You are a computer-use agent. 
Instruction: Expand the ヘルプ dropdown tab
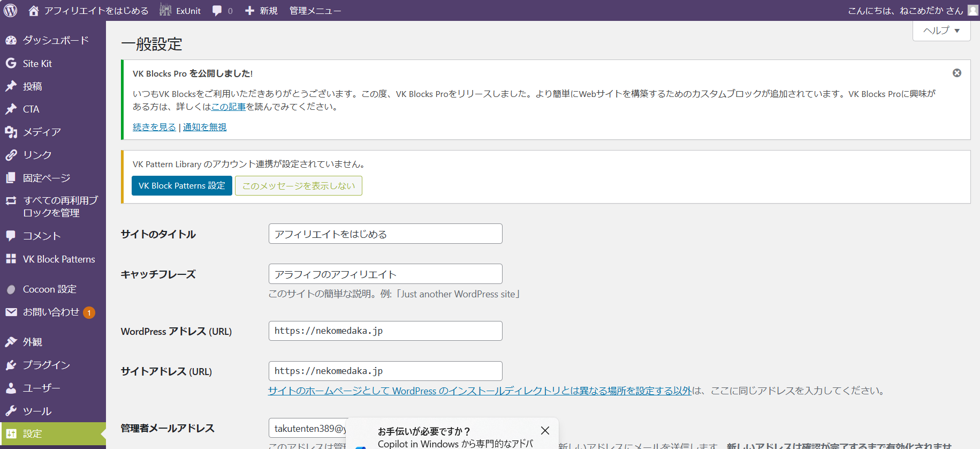point(941,31)
